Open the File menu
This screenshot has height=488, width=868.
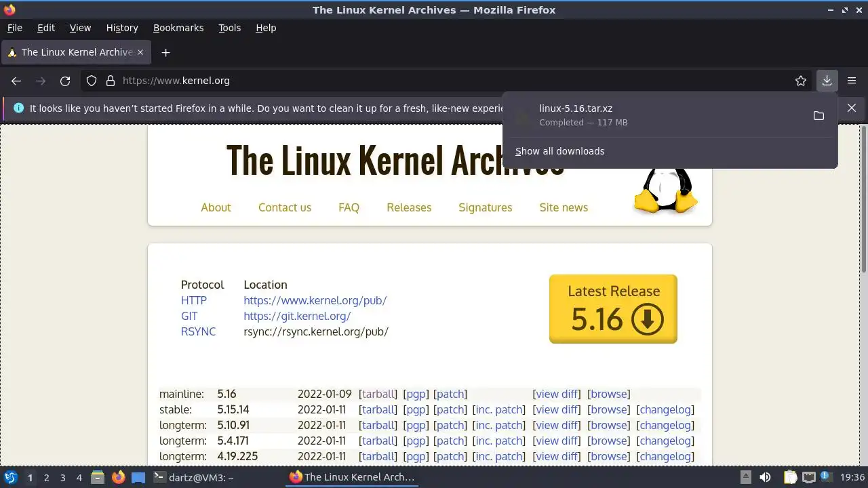[14, 28]
